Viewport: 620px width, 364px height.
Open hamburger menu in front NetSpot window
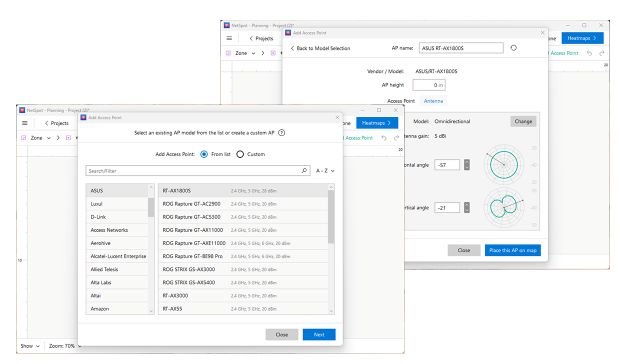(x=25, y=123)
